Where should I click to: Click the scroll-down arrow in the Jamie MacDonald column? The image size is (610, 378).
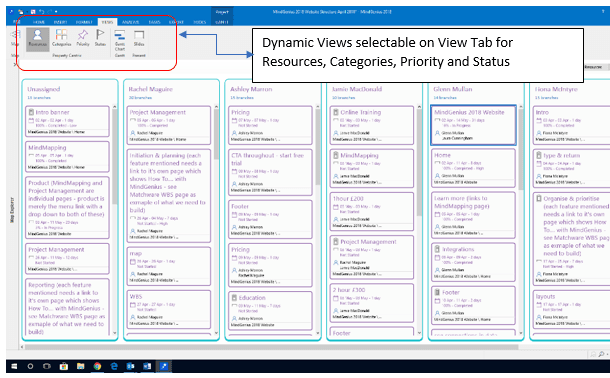click(419, 333)
